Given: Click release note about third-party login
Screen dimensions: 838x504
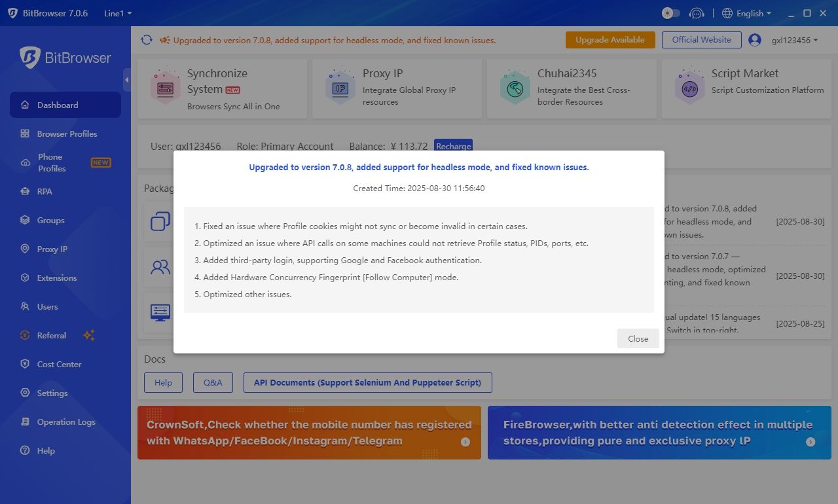Looking at the screenshot, I should click(x=338, y=260).
